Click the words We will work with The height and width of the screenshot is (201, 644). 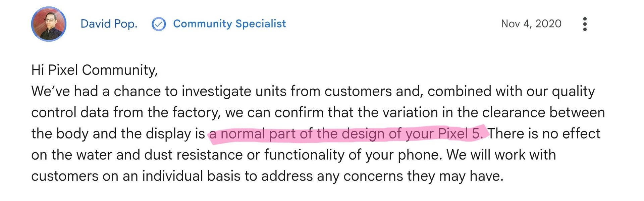[x=501, y=155]
